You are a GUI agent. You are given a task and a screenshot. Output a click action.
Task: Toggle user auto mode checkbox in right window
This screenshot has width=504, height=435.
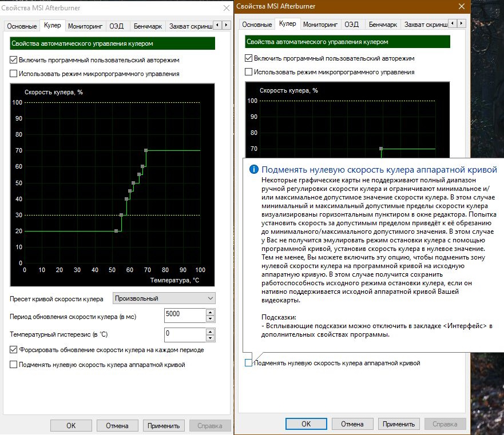point(248,58)
